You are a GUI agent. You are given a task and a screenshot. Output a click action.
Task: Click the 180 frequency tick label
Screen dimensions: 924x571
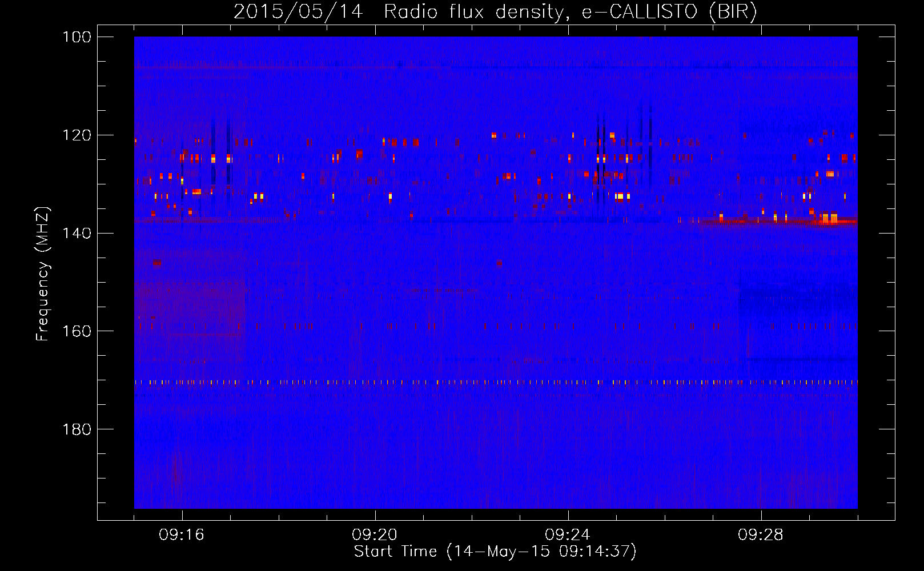click(x=77, y=429)
